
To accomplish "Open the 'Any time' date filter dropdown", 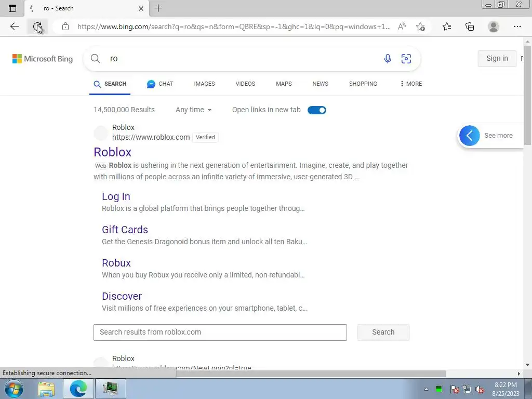I will pos(193,110).
